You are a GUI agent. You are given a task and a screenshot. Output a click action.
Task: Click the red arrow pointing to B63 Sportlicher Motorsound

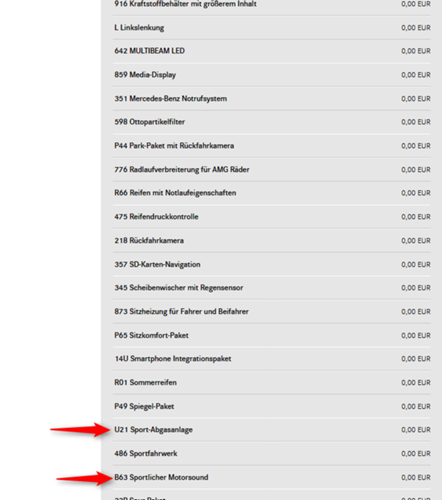click(x=85, y=479)
